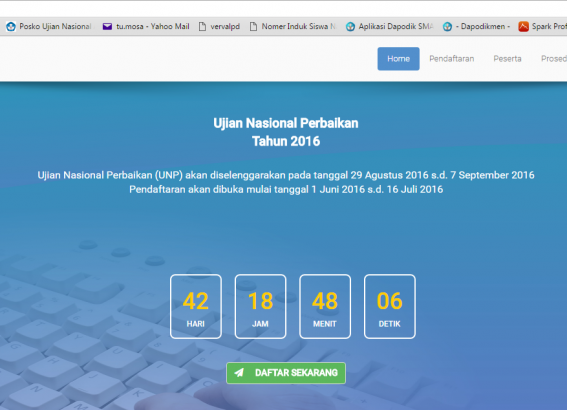Open the Prosedur menu item
The height and width of the screenshot is (410, 567).
(554, 59)
